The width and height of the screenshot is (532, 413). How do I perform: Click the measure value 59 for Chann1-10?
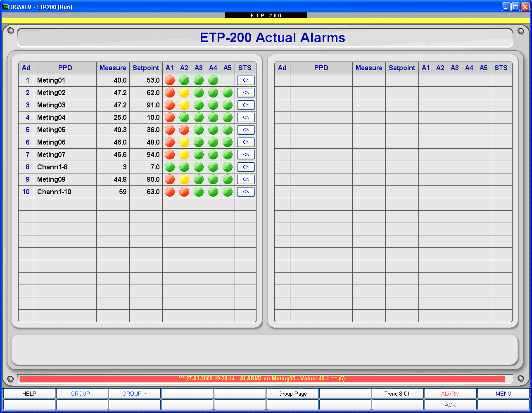123,192
